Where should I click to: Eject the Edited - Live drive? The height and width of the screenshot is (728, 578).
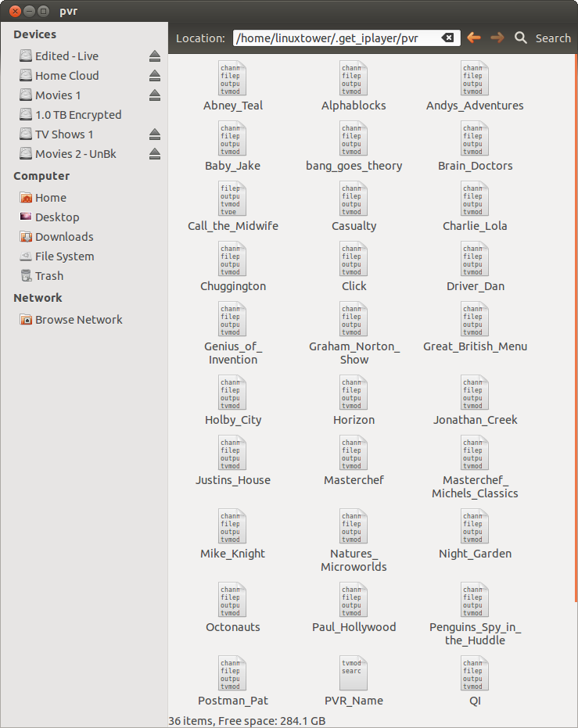point(155,56)
